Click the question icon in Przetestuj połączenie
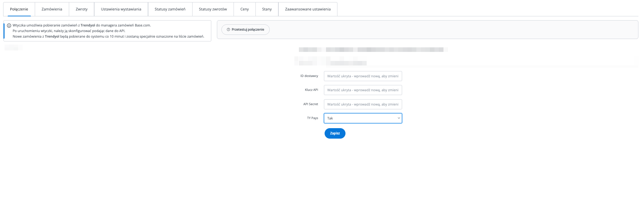 (x=228, y=30)
